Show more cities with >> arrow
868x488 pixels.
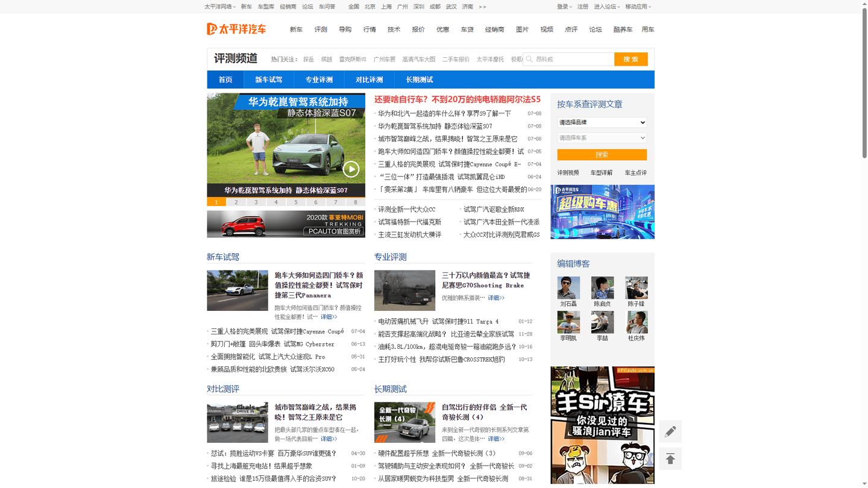(x=482, y=7)
